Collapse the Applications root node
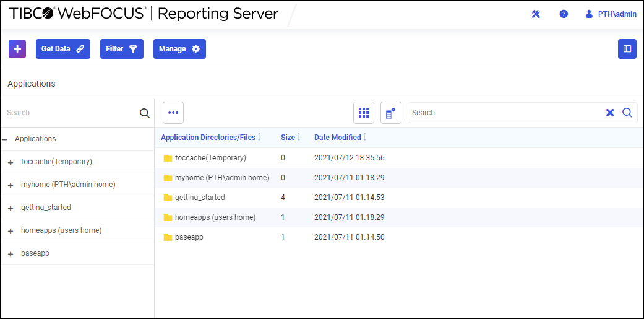Image resolution: width=644 pixels, height=319 pixels. click(x=5, y=139)
